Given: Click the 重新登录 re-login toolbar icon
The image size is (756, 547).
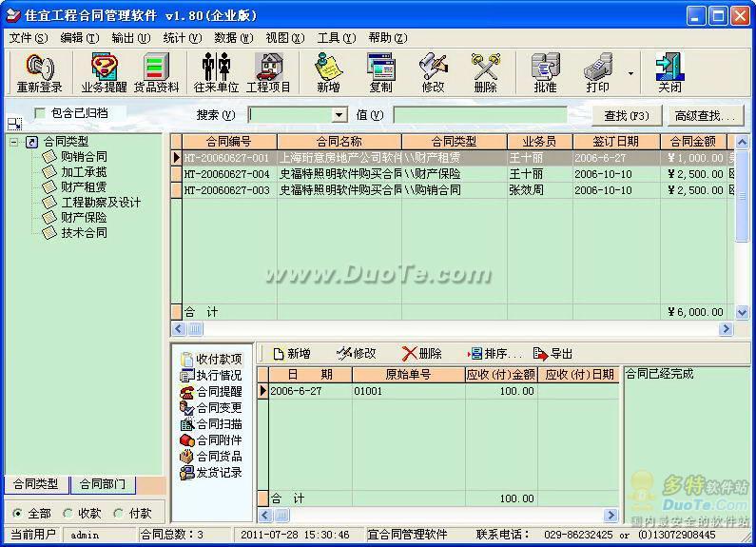Looking at the screenshot, I should click(x=40, y=73).
